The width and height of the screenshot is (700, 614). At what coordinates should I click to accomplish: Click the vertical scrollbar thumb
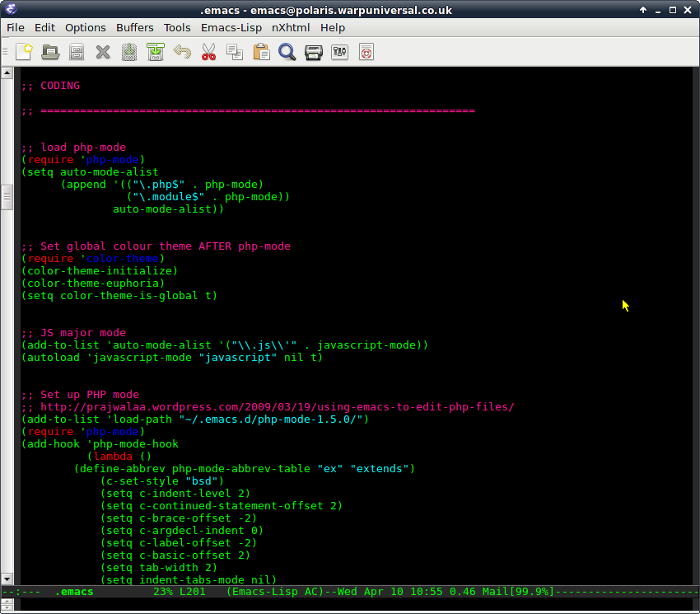7,198
